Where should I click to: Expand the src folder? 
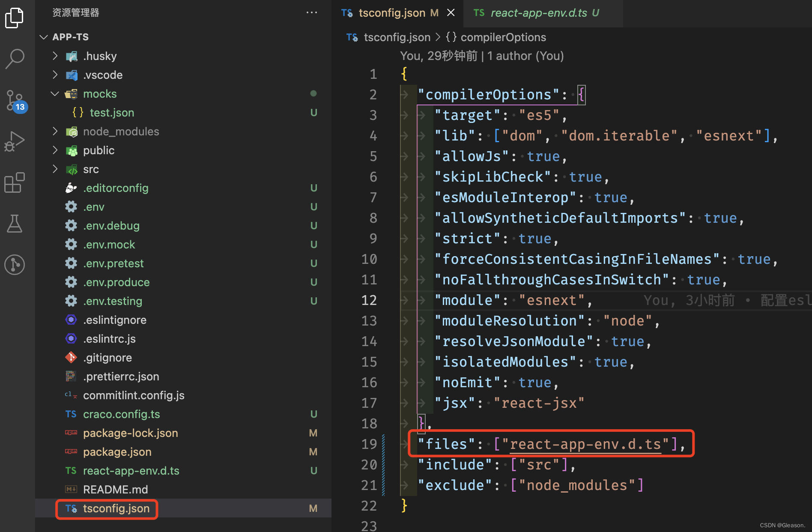point(55,169)
